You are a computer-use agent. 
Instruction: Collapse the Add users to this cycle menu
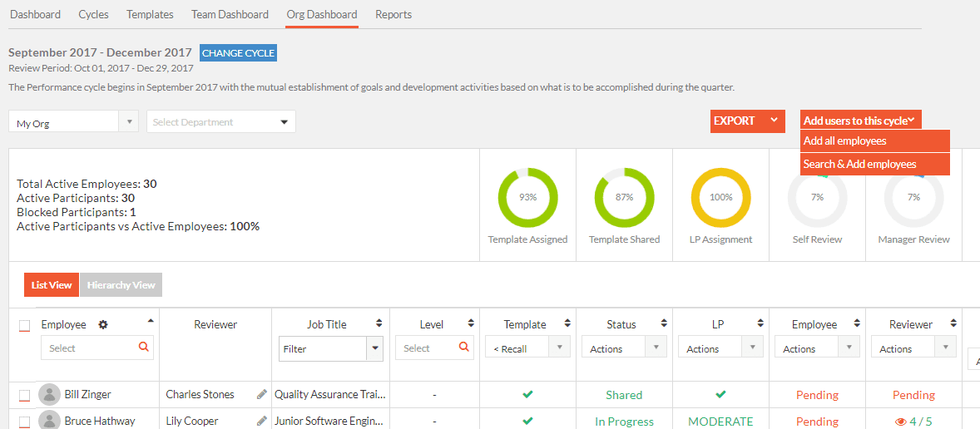(x=861, y=121)
